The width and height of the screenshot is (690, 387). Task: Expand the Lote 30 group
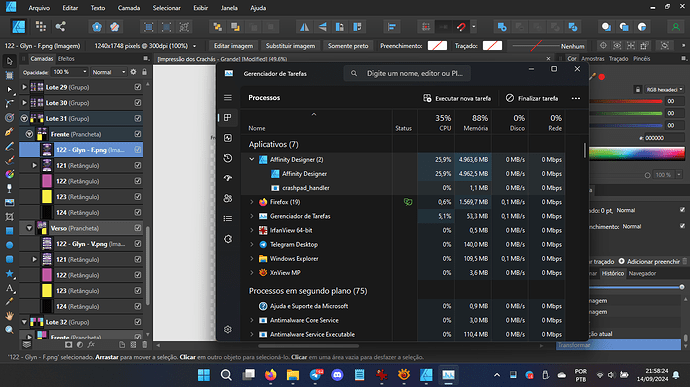coord(25,103)
